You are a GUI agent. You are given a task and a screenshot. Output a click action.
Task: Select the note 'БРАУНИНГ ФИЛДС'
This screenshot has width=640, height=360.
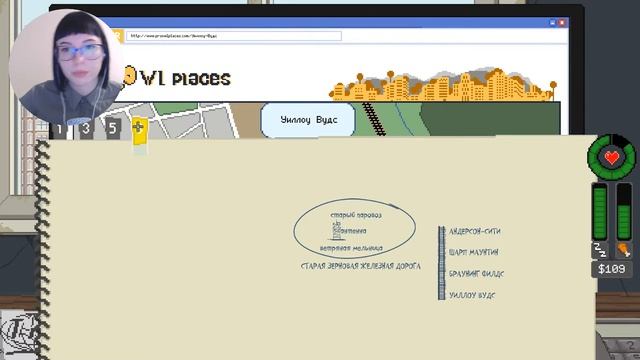[x=476, y=273]
